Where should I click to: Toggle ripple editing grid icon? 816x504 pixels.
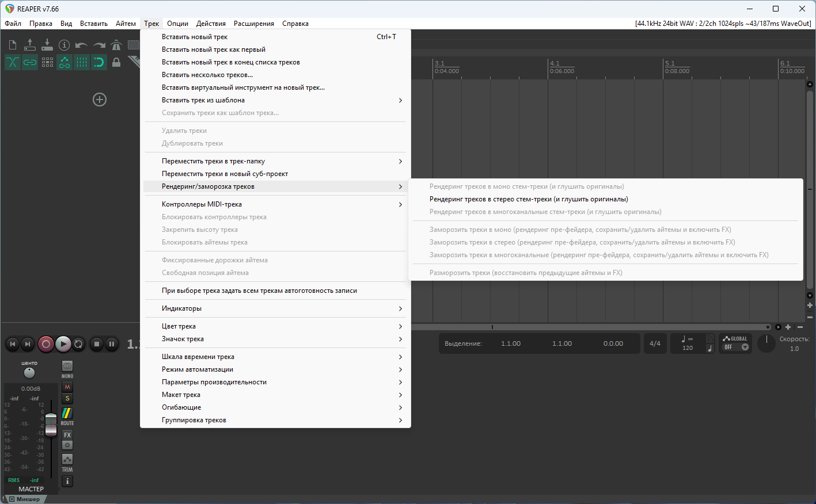pyautogui.click(x=47, y=62)
